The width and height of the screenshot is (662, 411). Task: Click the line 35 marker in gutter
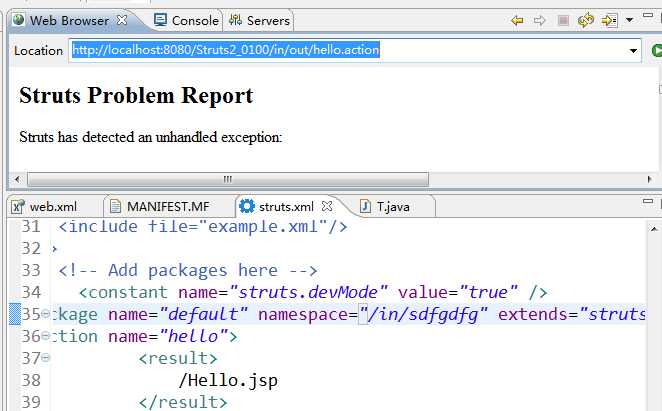15,314
